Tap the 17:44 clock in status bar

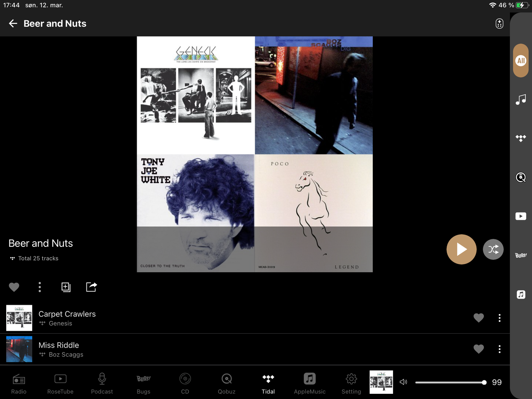click(x=11, y=5)
